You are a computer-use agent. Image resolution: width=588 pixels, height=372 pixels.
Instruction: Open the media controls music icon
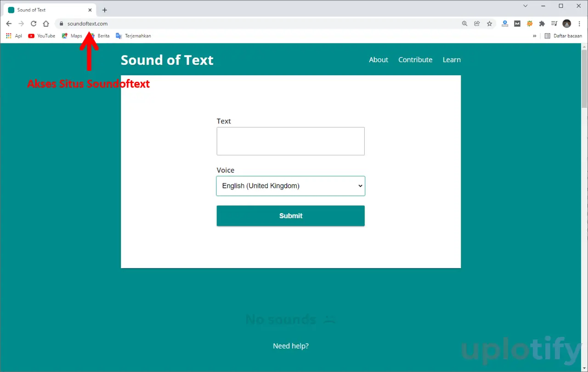click(554, 23)
